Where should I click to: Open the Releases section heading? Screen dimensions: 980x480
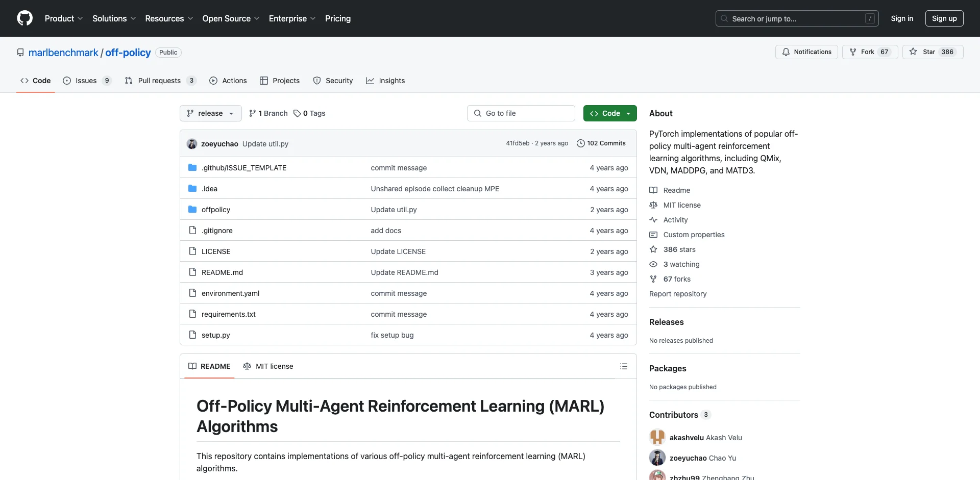click(x=666, y=322)
